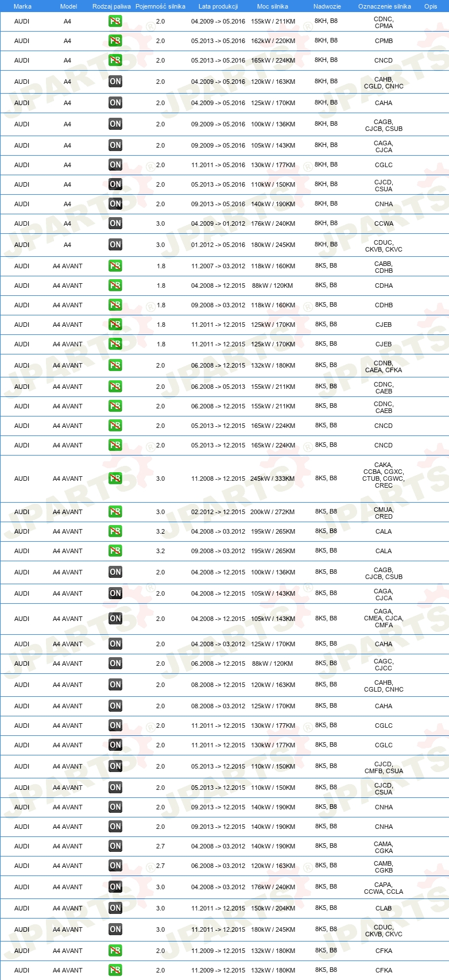Click the Pojemność silnika column header

pyautogui.click(x=160, y=6)
